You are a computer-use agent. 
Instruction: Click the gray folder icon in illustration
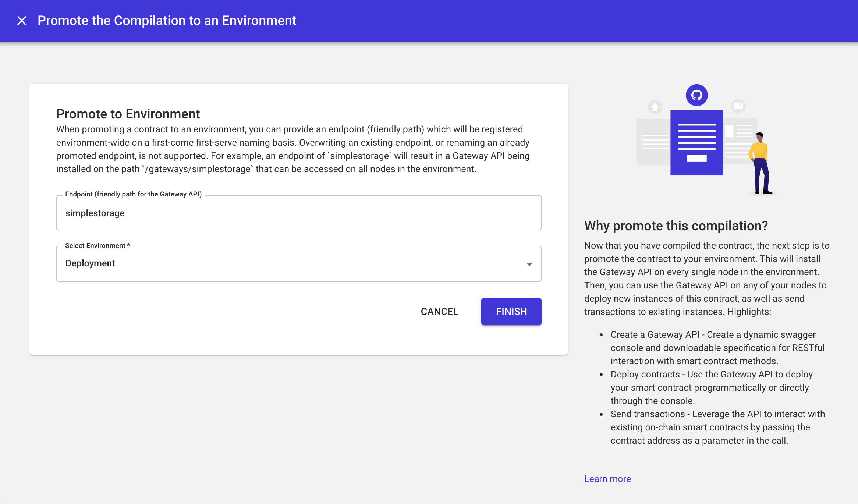point(738,106)
